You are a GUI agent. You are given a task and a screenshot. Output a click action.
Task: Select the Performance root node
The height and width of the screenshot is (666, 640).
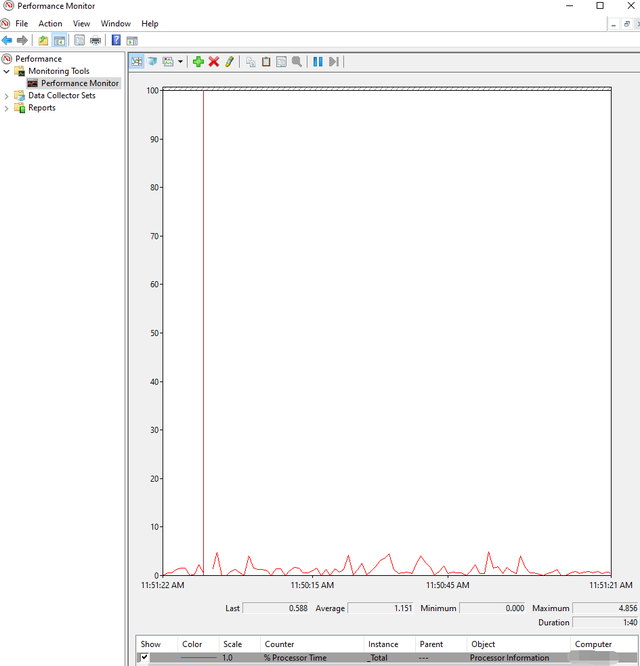38,59
